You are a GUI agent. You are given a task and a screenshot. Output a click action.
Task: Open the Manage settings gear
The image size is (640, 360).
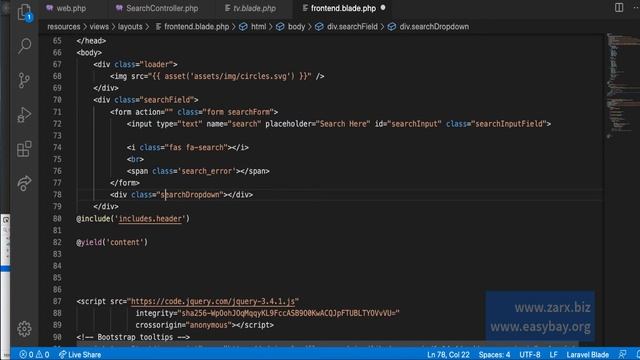(x=24, y=329)
